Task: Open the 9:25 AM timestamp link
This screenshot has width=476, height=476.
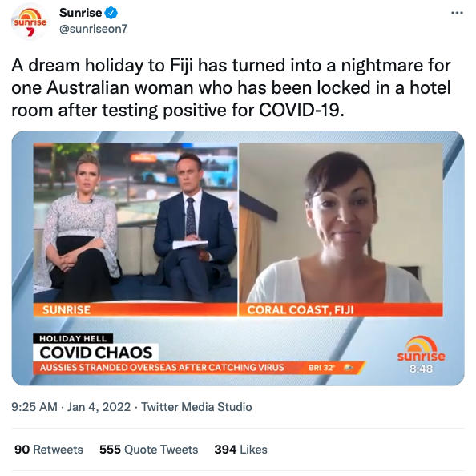Action: 34,407
